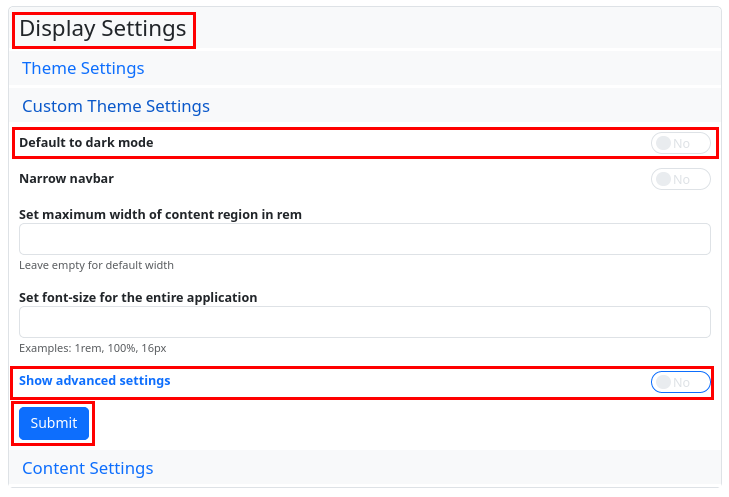Turn on Show advanced settings switch
729x497 pixels.
point(680,382)
